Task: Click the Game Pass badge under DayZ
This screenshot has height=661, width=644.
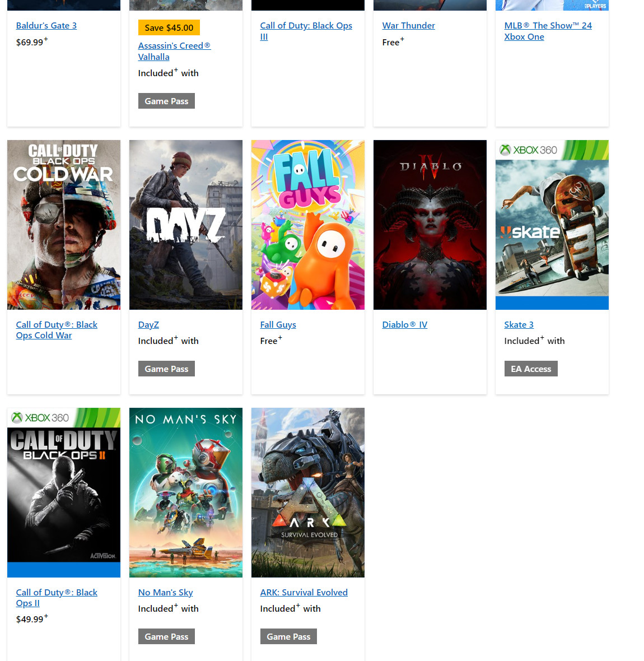Action: pyautogui.click(x=166, y=369)
